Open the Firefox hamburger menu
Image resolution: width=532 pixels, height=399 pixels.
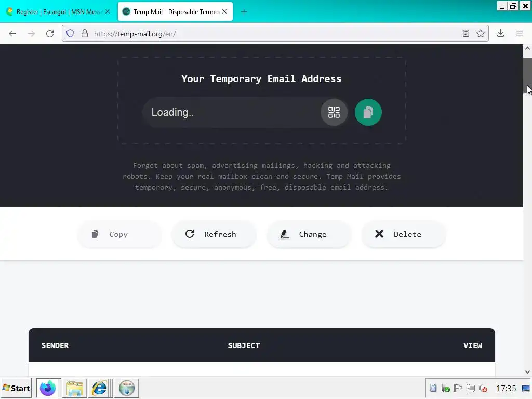520,33
